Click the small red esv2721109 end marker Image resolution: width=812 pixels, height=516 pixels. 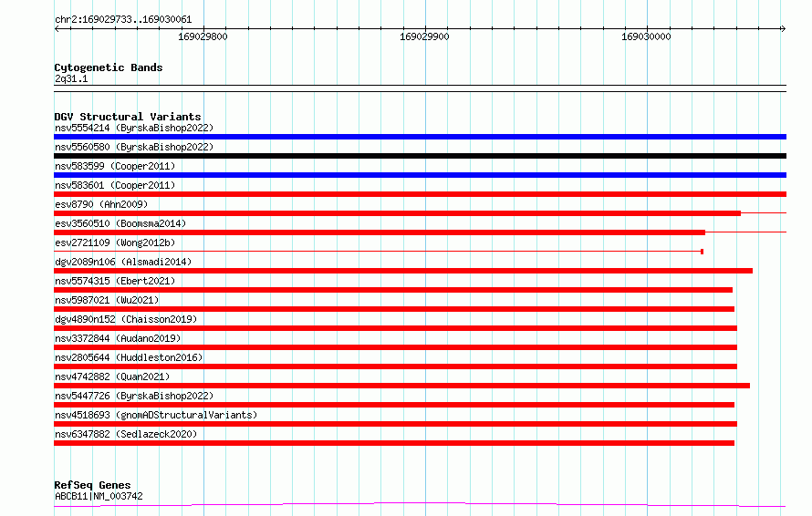pyautogui.click(x=702, y=252)
